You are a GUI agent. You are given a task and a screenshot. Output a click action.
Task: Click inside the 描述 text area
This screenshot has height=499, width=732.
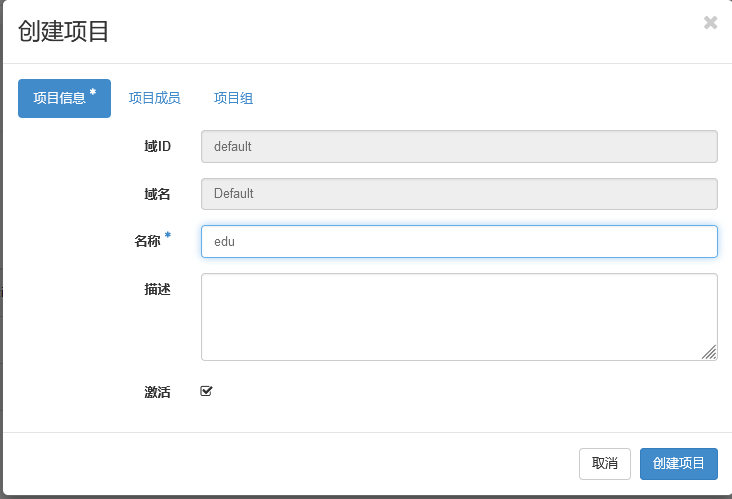pyautogui.click(x=459, y=316)
